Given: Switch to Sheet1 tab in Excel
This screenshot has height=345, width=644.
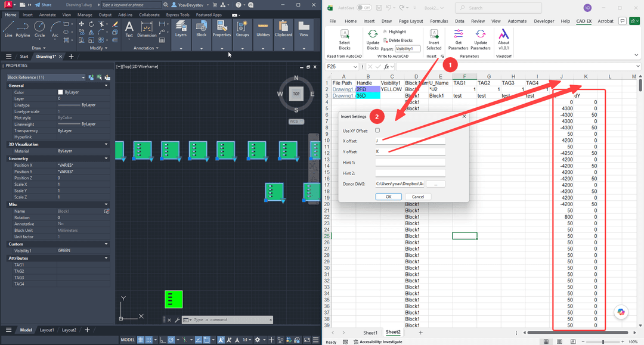Looking at the screenshot, I should coord(370,332).
